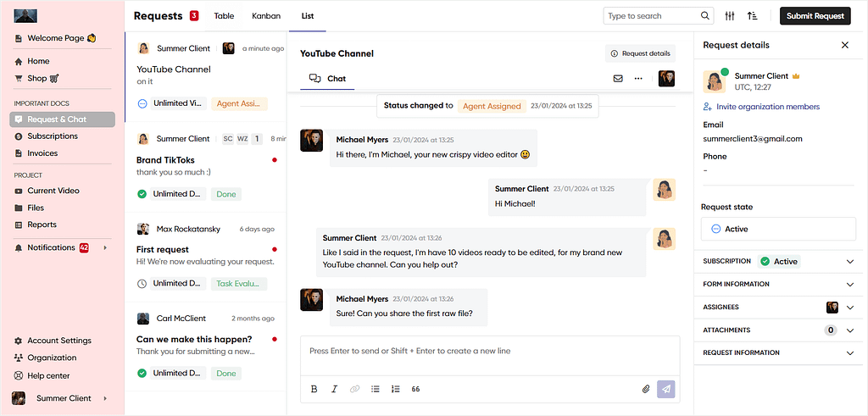Open the First request from Max Rockatansky

pyautogui.click(x=205, y=258)
